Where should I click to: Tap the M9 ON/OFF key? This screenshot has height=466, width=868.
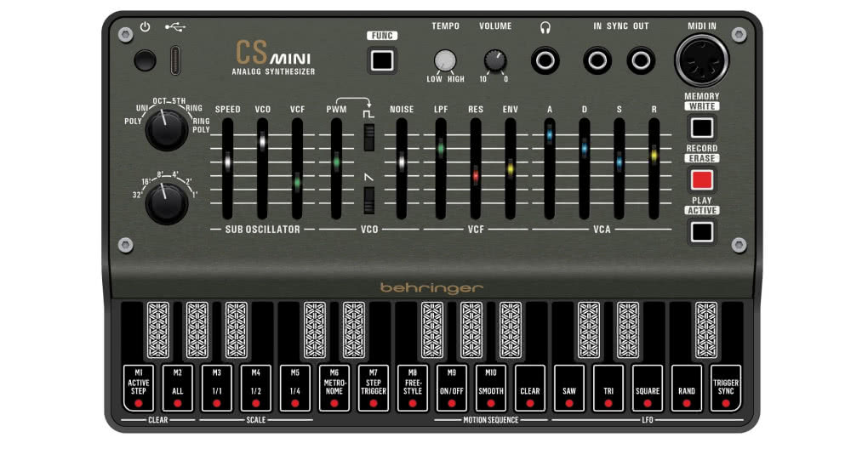(x=452, y=388)
